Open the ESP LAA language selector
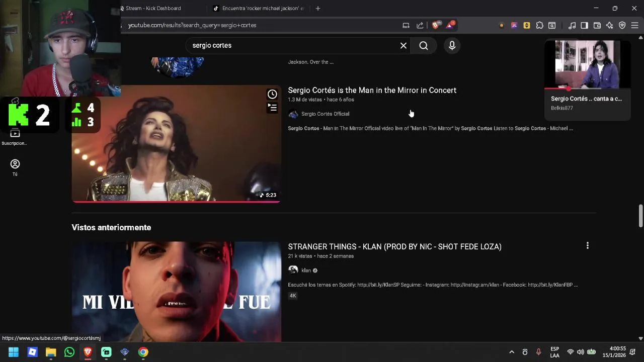This screenshot has height=362, width=644. [x=554, y=352]
